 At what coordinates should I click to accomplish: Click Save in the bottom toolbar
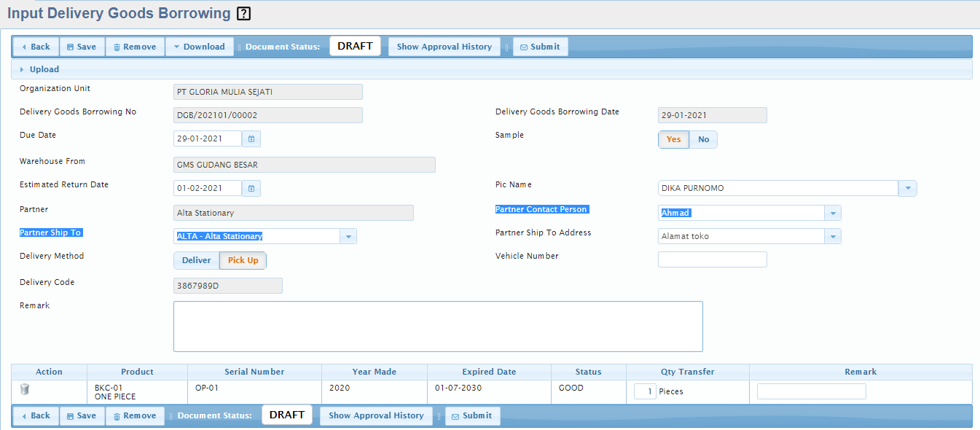point(82,415)
